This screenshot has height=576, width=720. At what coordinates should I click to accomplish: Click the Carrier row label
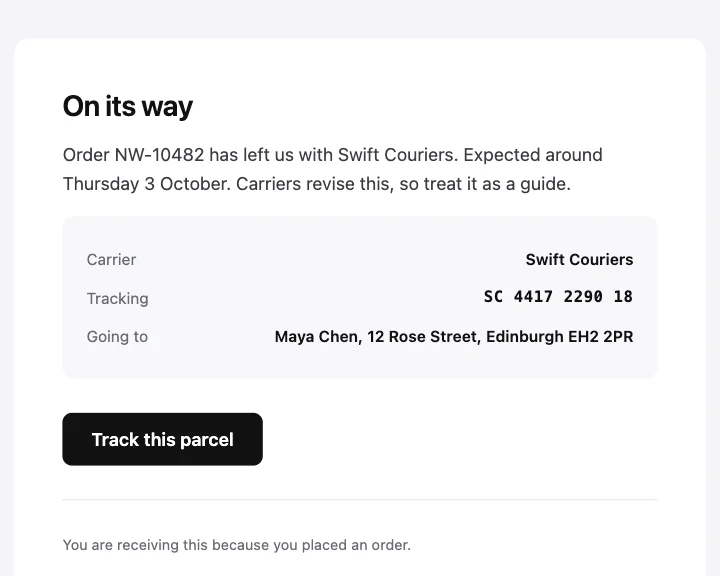coord(112,260)
